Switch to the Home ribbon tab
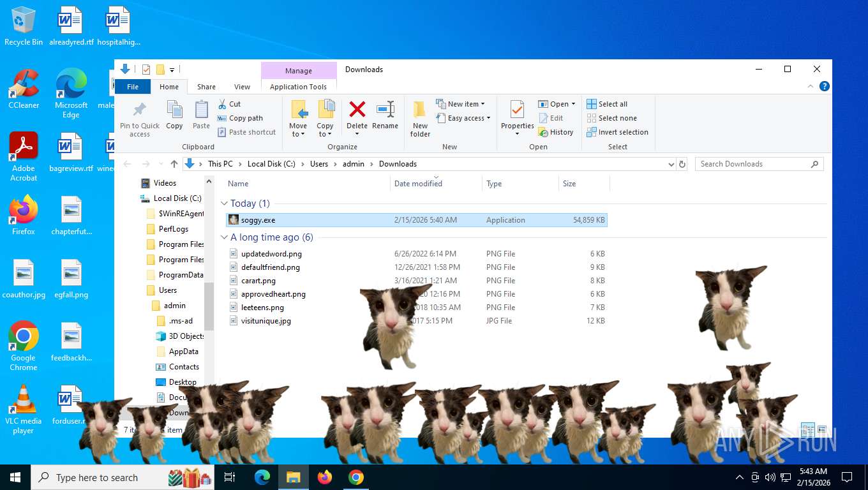 (169, 87)
